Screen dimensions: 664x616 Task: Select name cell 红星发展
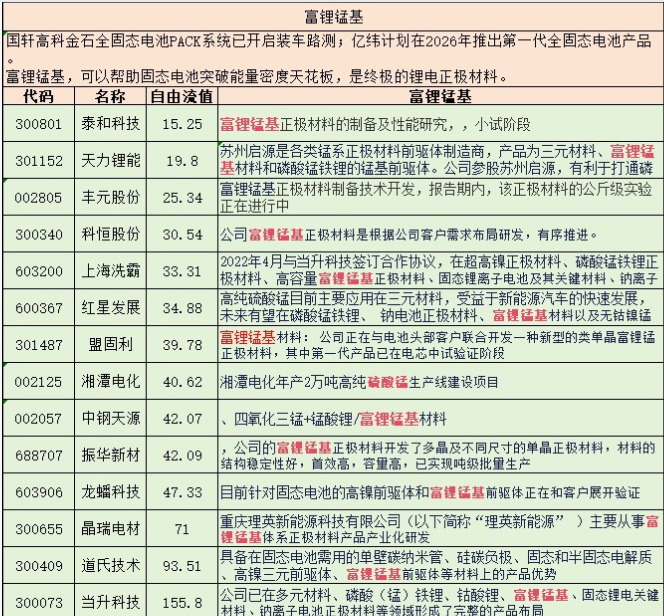(110, 308)
